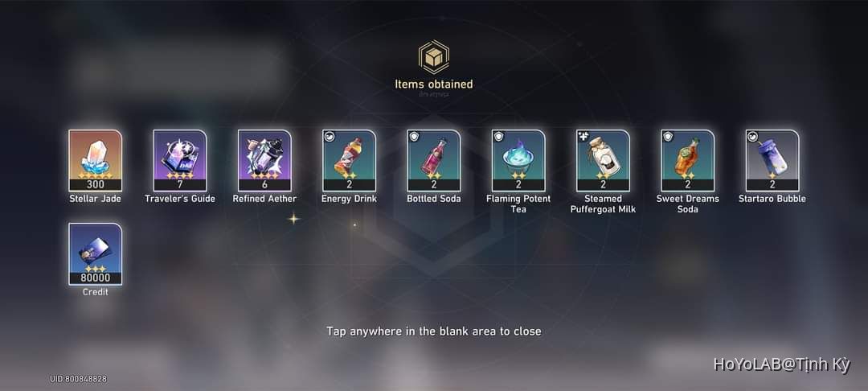Select the Energy Drink item icon
The image size is (868, 391).
(350, 161)
